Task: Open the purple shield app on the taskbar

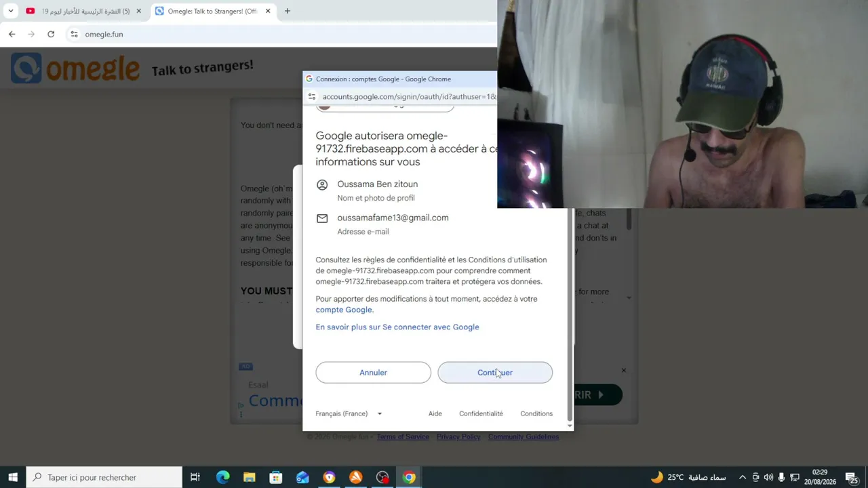Action: pyautogui.click(x=329, y=477)
